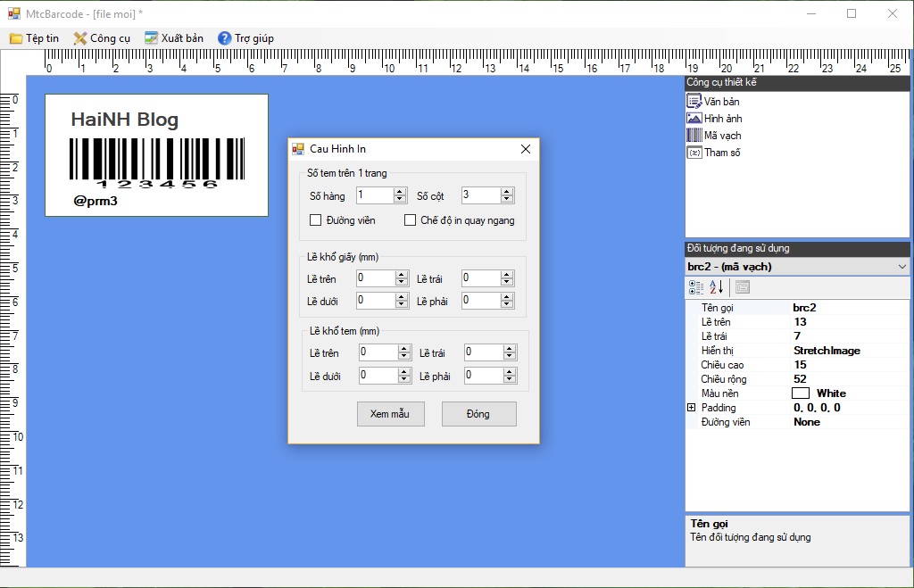The width and height of the screenshot is (914, 588).
Task: Click the Đóng button in dialog
Action: pyautogui.click(x=478, y=414)
